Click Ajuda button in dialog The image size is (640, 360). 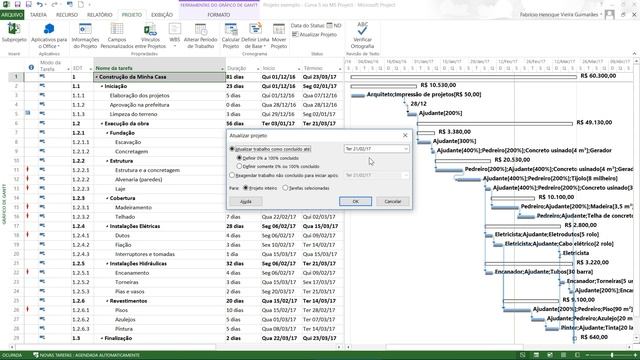point(246,201)
